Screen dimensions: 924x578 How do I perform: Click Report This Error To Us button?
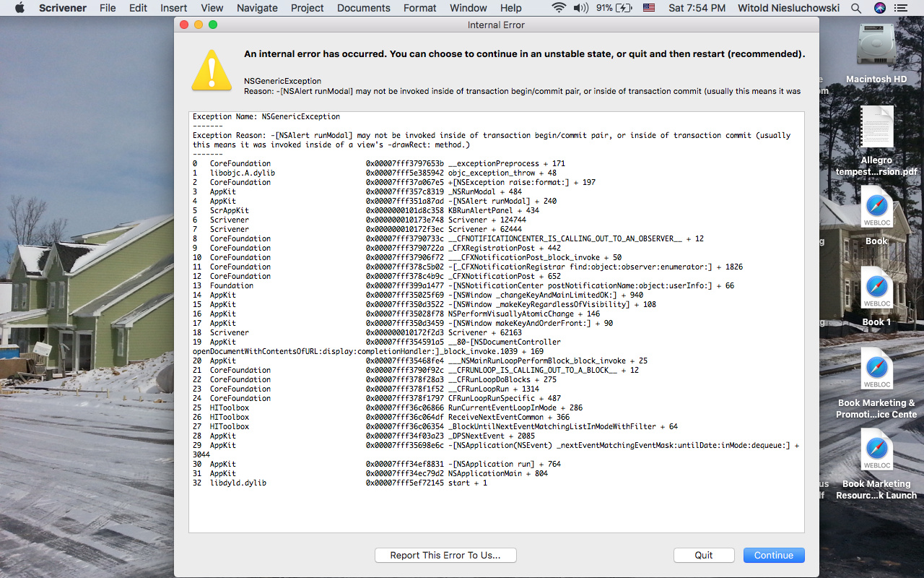coord(445,555)
